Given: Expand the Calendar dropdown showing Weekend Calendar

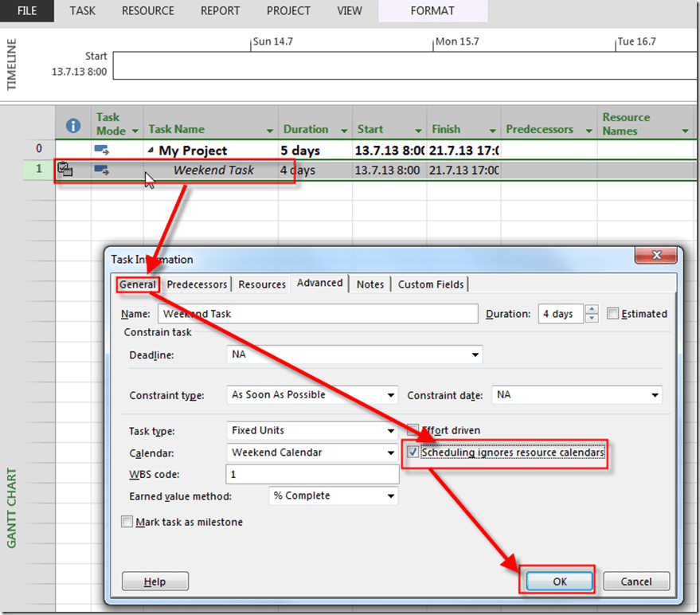Looking at the screenshot, I should click(390, 452).
